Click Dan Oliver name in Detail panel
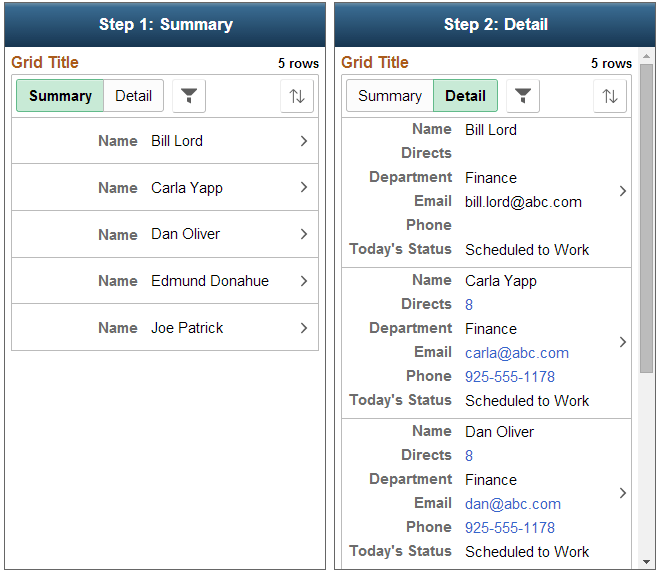The width and height of the screenshot is (663, 575). [x=499, y=432]
